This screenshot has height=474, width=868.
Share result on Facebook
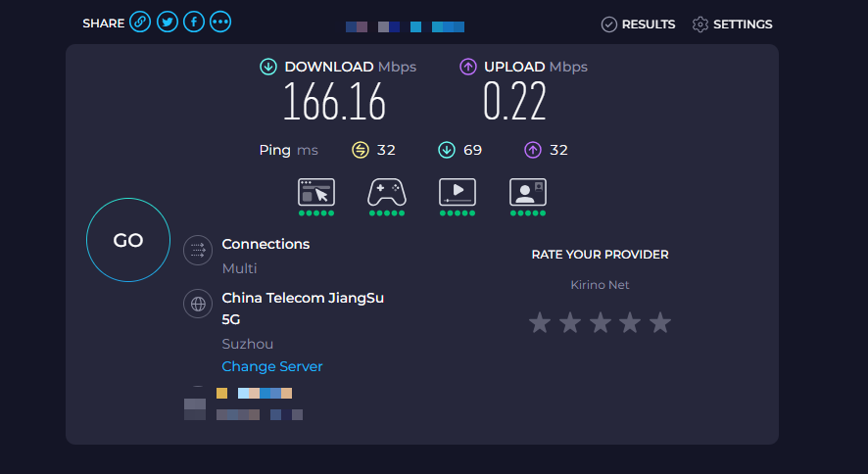click(194, 23)
